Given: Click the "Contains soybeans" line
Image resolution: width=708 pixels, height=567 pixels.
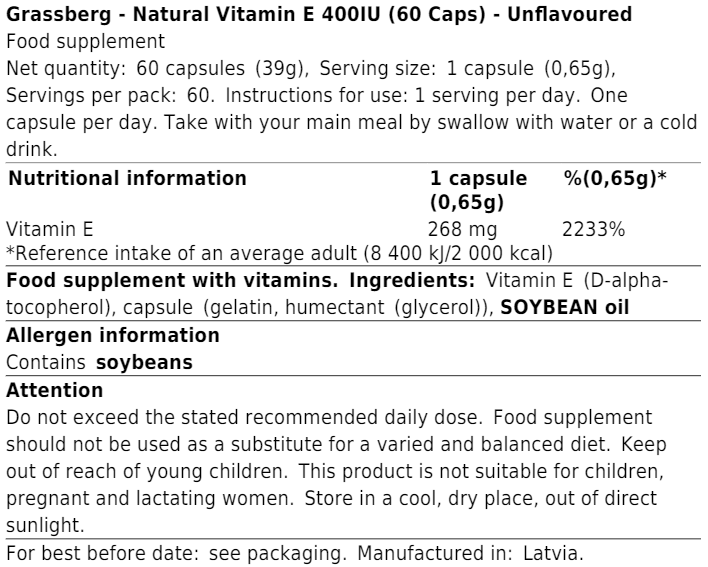Looking at the screenshot, I should tap(99, 363).
